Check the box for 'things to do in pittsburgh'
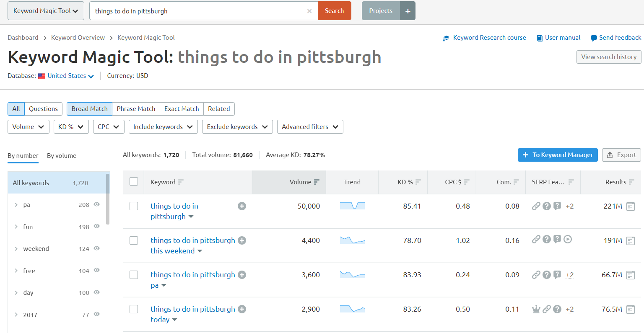644x333 pixels. coord(134,206)
